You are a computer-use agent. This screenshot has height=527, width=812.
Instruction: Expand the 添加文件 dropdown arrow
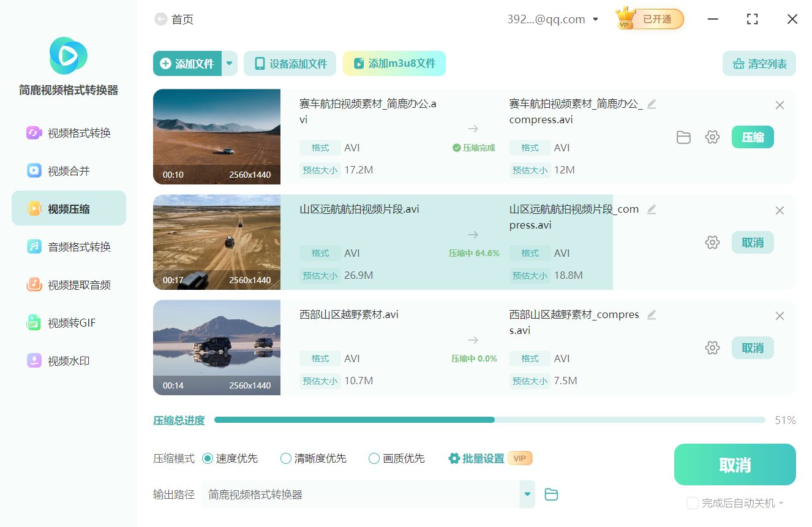[229, 63]
